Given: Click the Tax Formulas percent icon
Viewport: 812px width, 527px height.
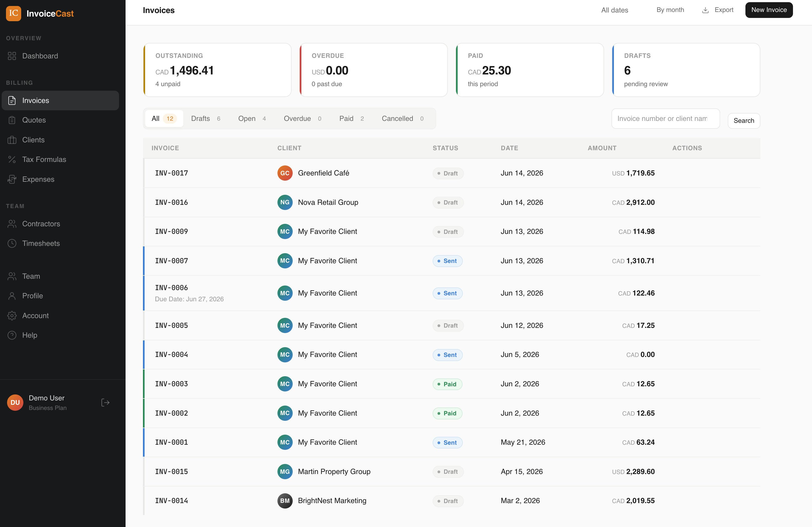Looking at the screenshot, I should (x=12, y=159).
